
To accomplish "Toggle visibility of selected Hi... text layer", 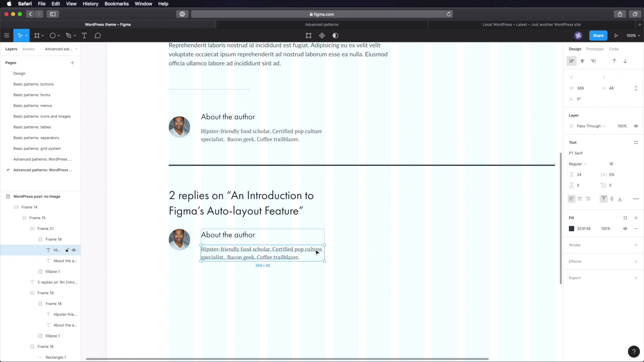I will click(74, 250).
